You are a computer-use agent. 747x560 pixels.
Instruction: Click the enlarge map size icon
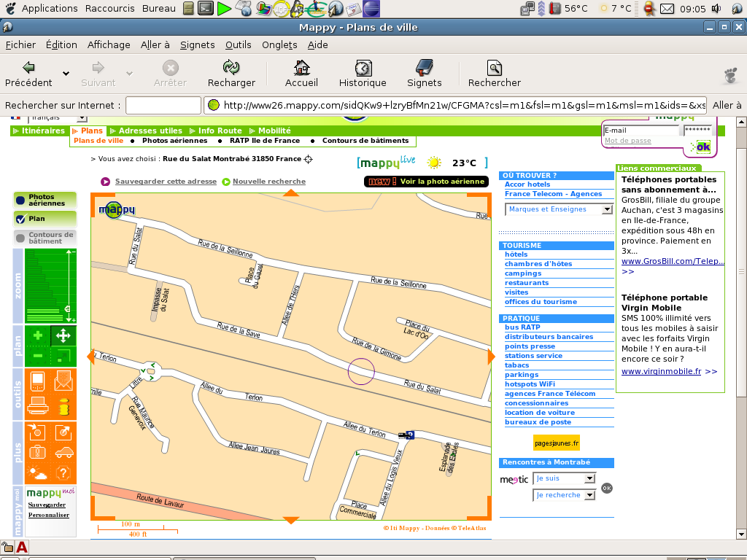click(63, 355)
